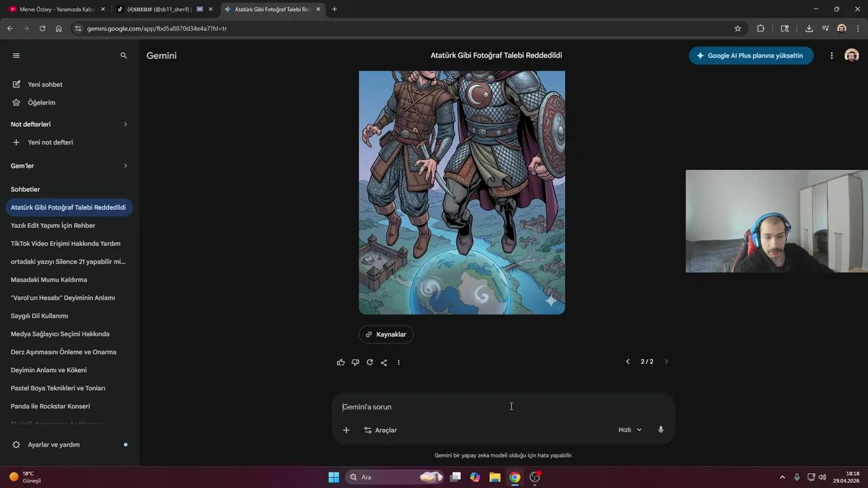This screenshot has height=488, width=868.
Task: Open the Gemini hamburger main menu
Action: click(16, 56)
